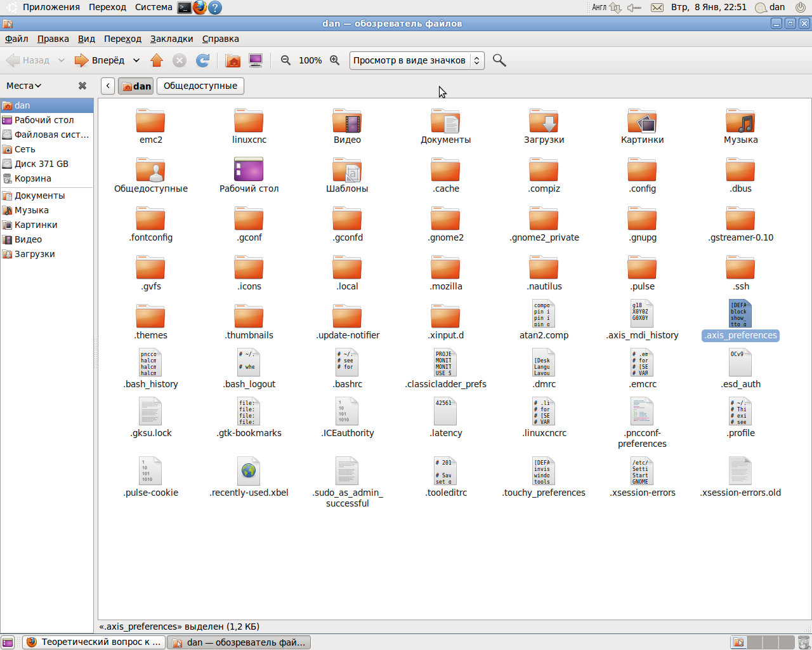Viewport: 812px width, 650px height.
Task: Select the Документы folder icon in the file view
Action: [445, 126]
